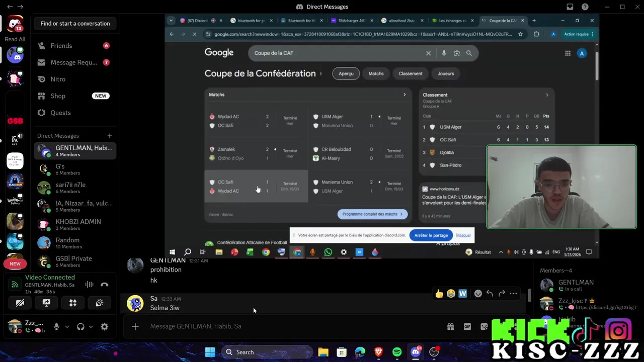Mute the microphone
Image resolution: width=644 pixels, height=362 pixels.
click(x=56, y=327)
